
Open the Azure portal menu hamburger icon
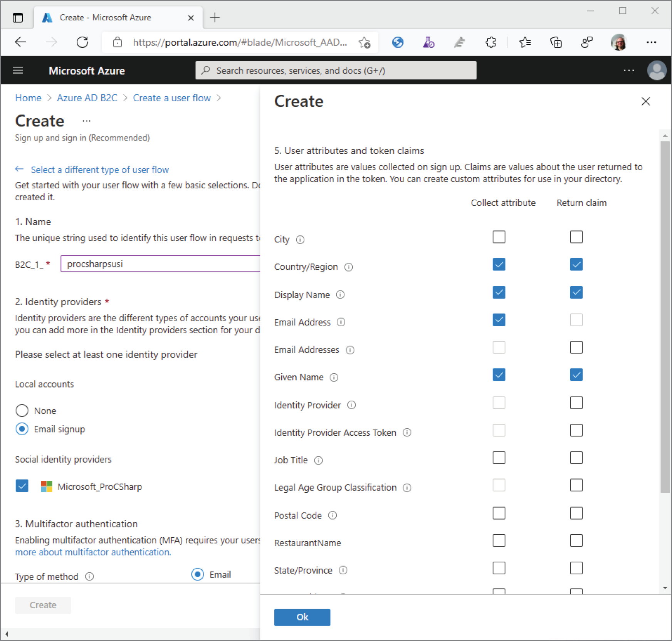pos(18,70)
